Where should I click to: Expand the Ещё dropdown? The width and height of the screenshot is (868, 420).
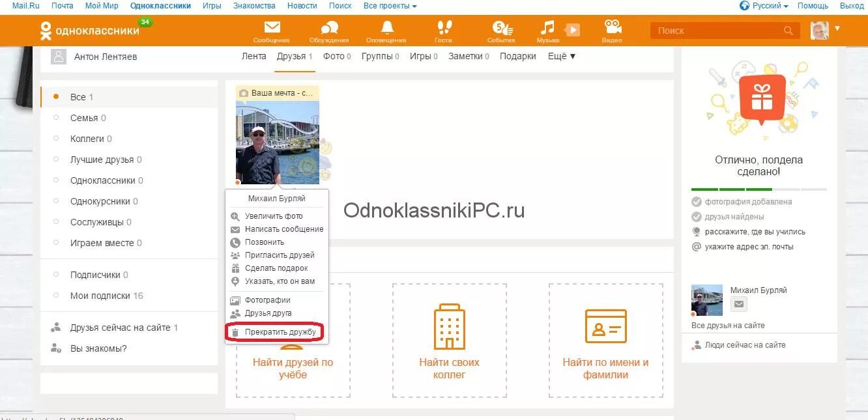pos(562,56)
